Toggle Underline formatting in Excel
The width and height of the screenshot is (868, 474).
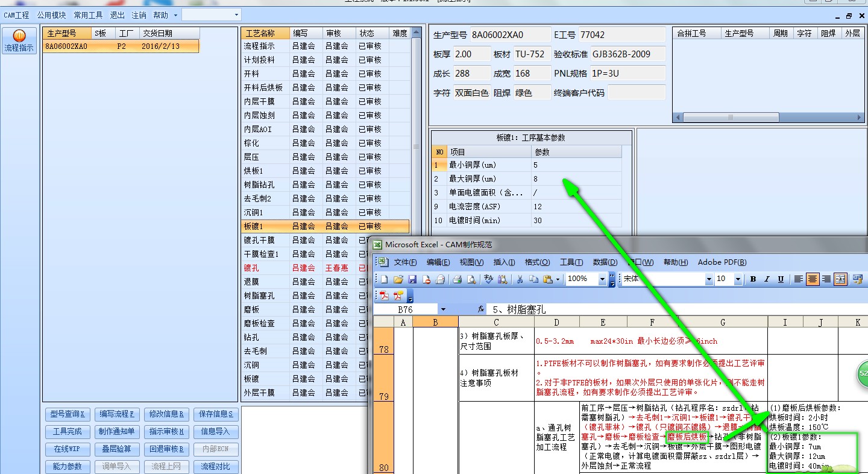point(781,279)
